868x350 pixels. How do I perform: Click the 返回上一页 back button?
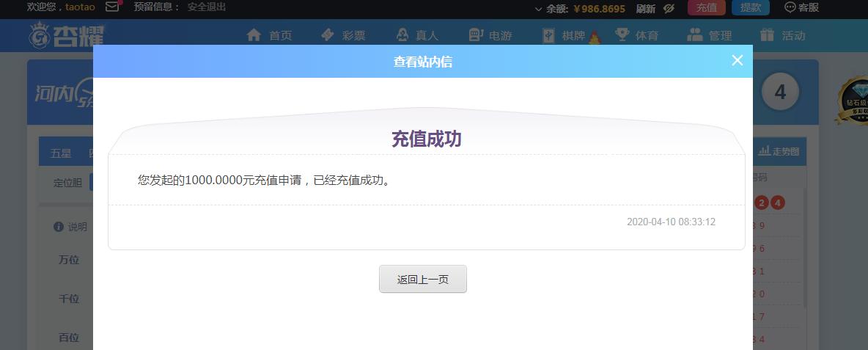point(423,280)
